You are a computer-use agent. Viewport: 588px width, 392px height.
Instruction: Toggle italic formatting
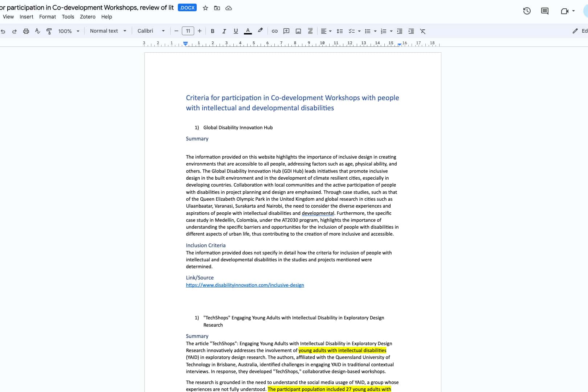coord(224,31)
